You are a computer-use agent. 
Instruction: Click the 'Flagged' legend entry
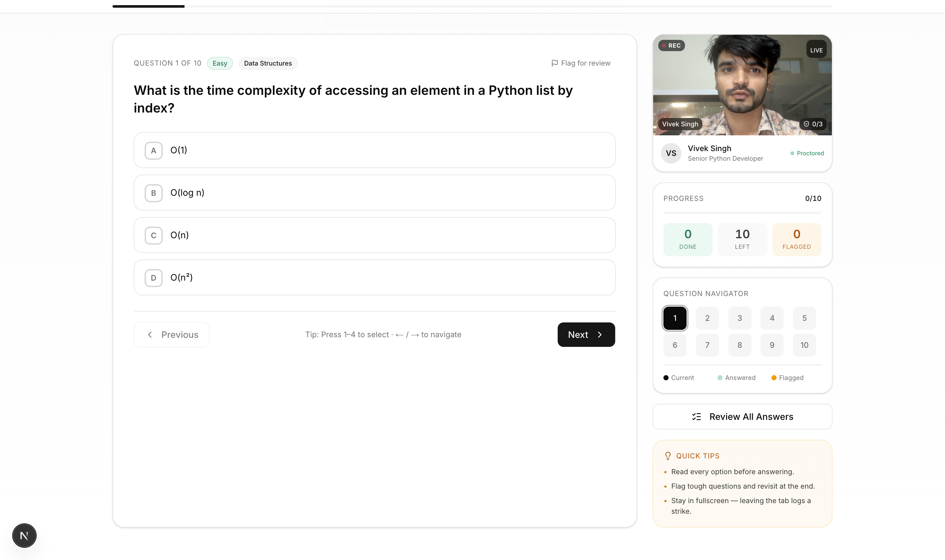787,378
